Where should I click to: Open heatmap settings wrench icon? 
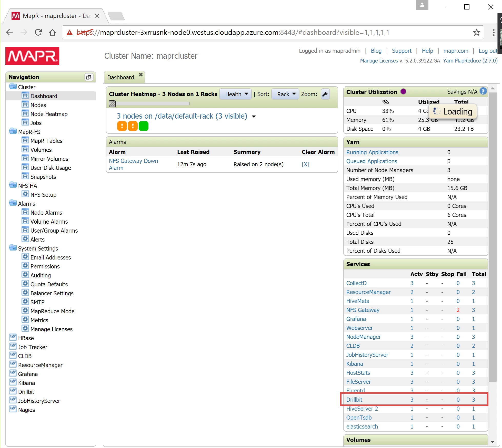[325, 94]
